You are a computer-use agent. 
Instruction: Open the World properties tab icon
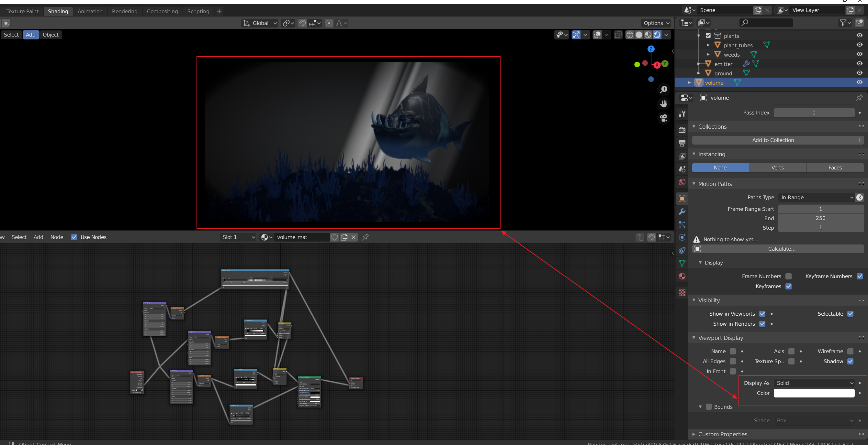point(682,182)
